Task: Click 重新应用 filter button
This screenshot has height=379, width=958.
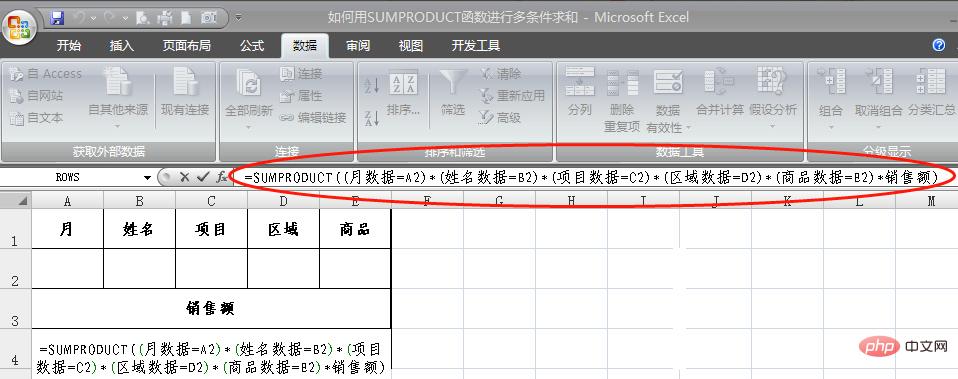Action: click(511, 96)
